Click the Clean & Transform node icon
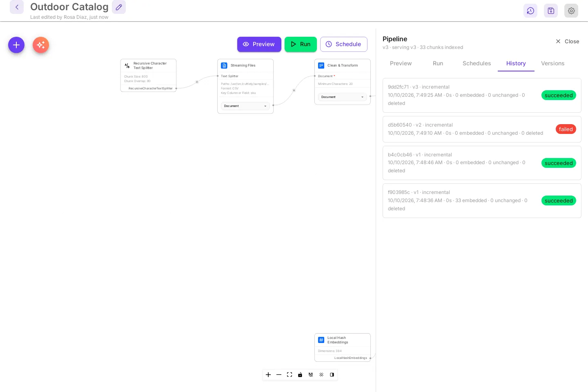Screen dimensions: 588x392 (x=321, y=65)
